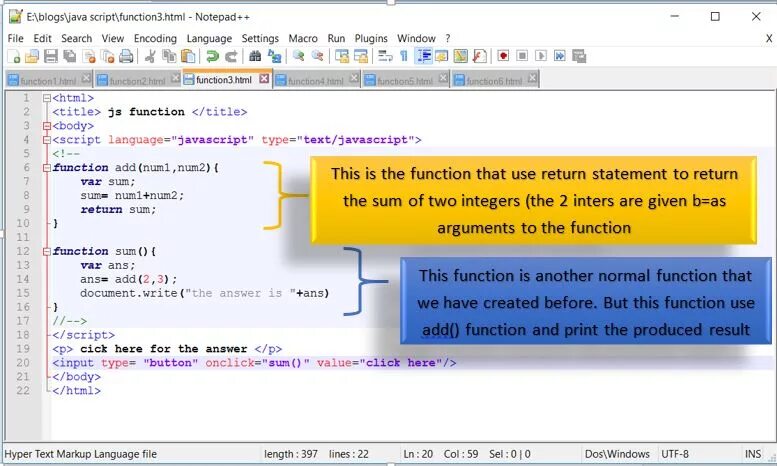The width and height of the screenshot is (777, 466).
Task: Open the Macro menu
Action: (303, 39)
